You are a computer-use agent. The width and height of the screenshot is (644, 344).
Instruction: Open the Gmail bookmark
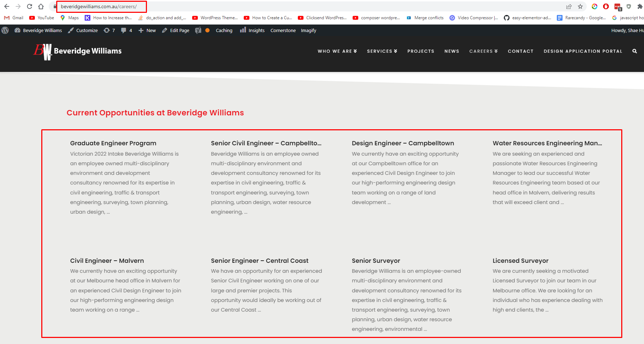[x=14, y=18]
